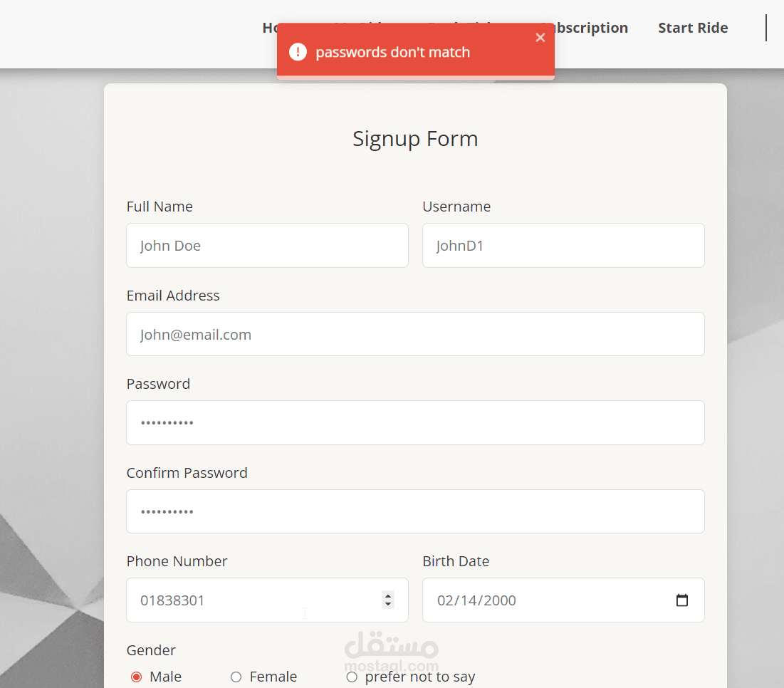Screen dimensions: 784x688
Task: Increase phone number with up spinner arrow
Action: tap(388, 595)
